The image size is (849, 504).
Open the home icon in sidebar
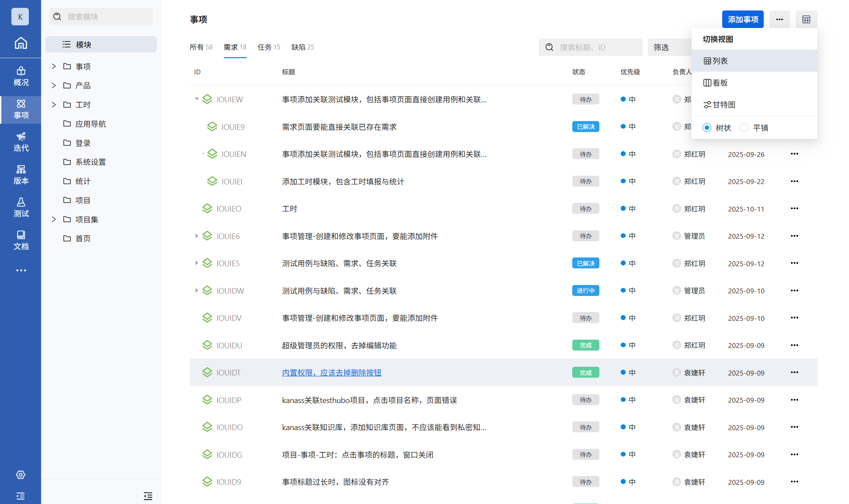[21, 43]
